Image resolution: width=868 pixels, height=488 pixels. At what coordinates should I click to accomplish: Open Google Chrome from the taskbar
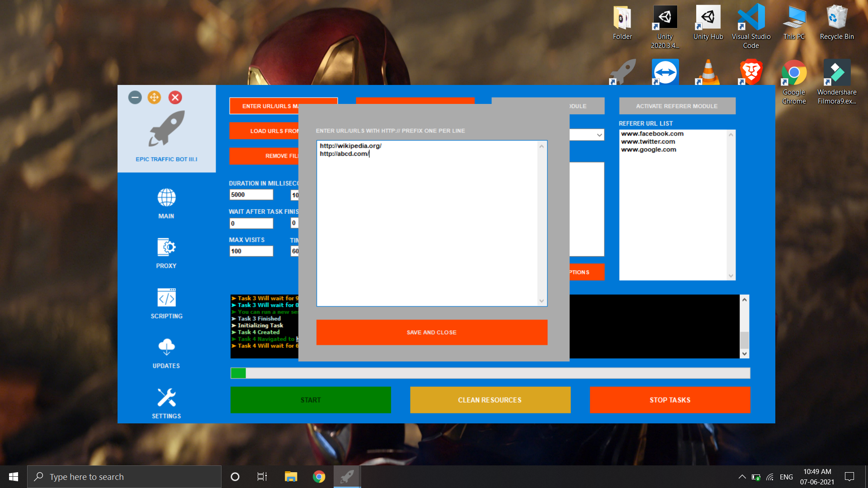tap(319, 477)
